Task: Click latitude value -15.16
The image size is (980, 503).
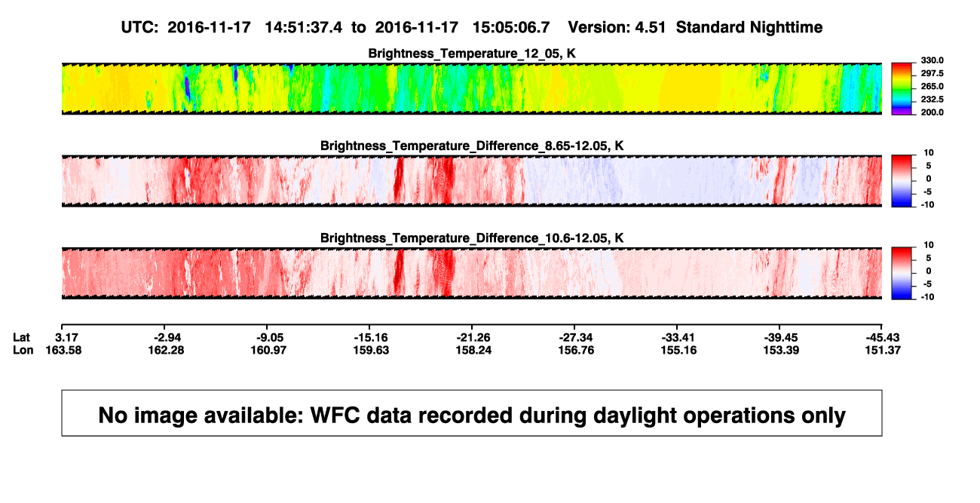Action: 370,336
